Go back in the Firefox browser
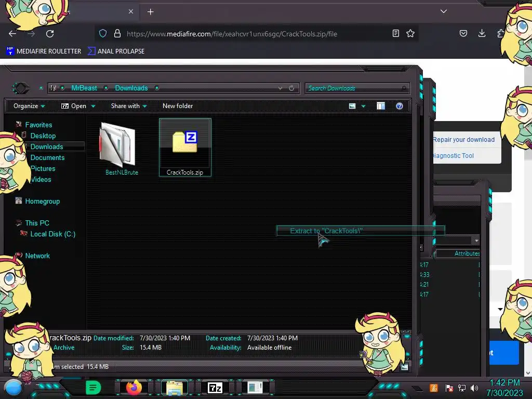The width and height of the screenshot is (532, 399). [12, 34]
